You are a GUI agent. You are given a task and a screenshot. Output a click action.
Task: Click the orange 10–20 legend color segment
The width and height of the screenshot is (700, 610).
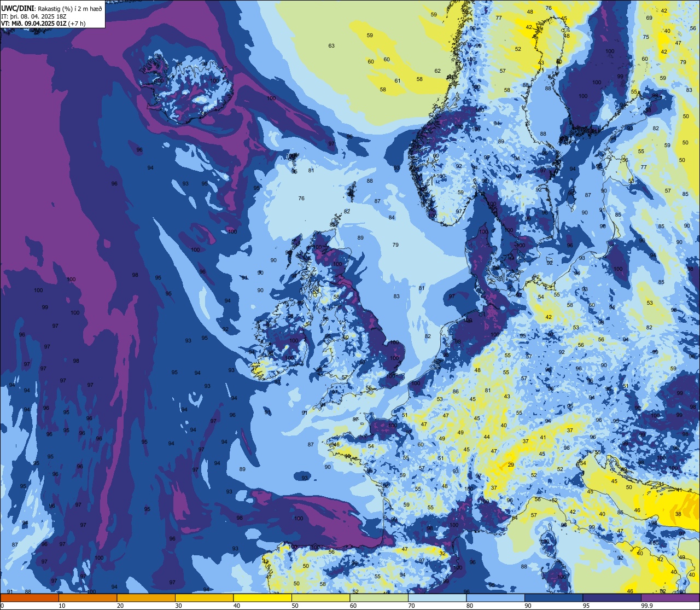[87, 597]
